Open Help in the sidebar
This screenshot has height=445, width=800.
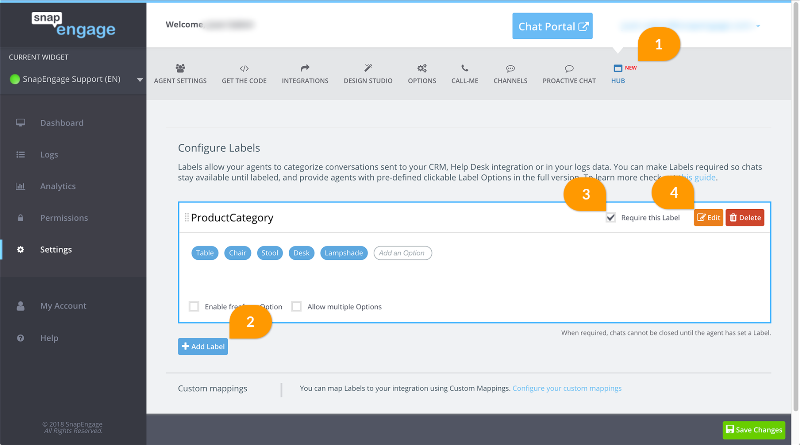[x=49, y=338]
